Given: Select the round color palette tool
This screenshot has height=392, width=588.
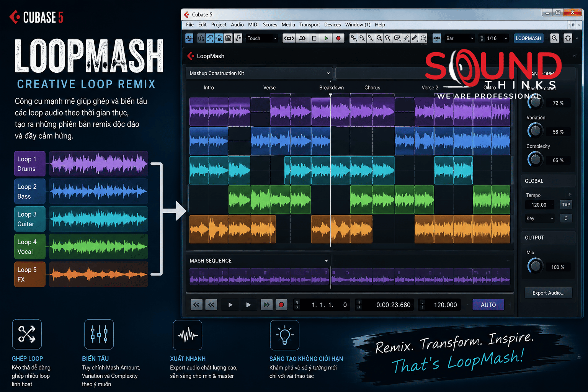Looking at the screenshot, I should tap(423, 38).
